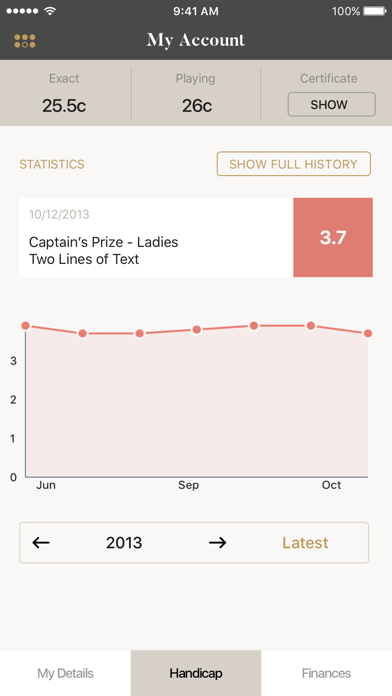Jump to Latest results
This screenshot has width=392, height=696.
[x=305, y=542]
